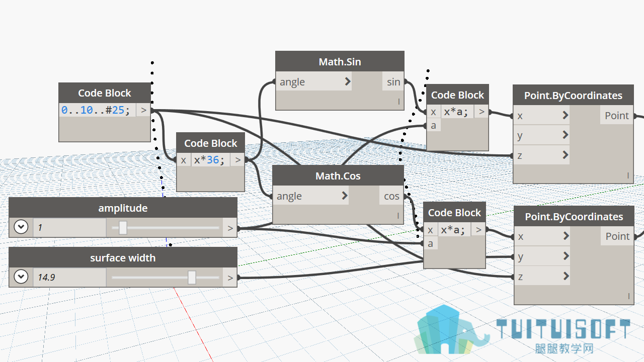Click y port of lower Point.ByCoordinates node
Viewport: 644px width, 362px height.
click(x=542, y=256)
